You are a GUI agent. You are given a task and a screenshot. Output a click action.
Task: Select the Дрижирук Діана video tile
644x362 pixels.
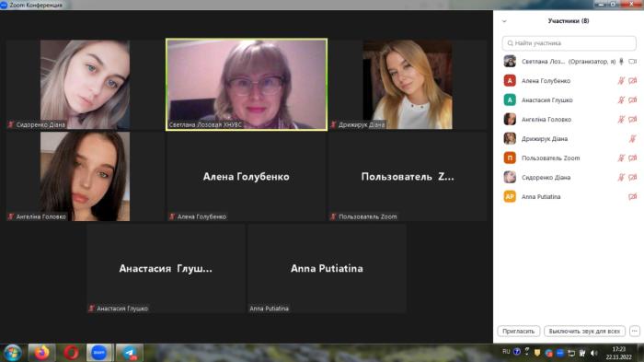pyautogui.click(x=408, y=85)
